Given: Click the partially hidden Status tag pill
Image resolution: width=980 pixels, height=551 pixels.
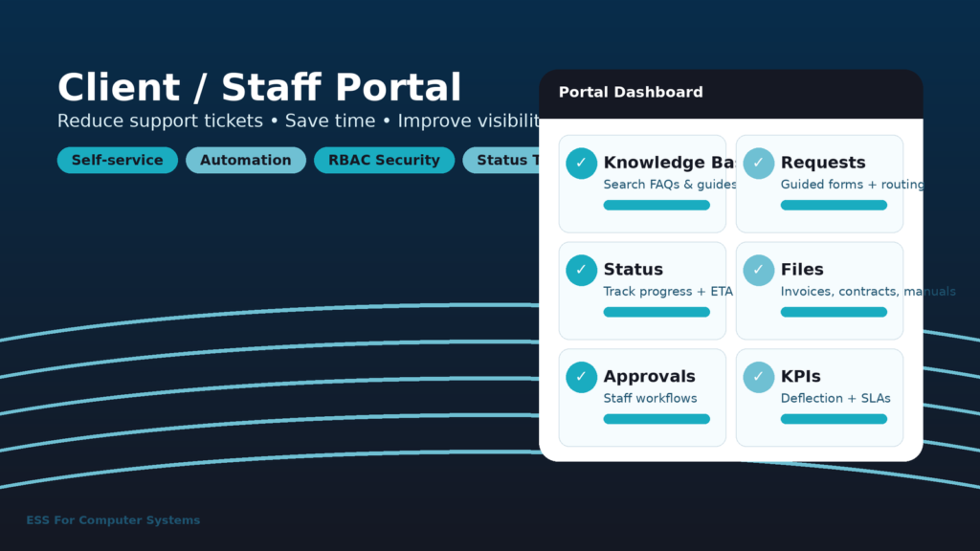Looking at the screenshot, I should [x=501, y=161].
